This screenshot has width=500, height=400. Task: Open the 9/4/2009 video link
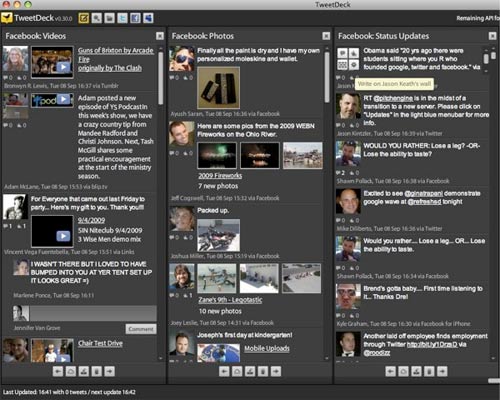pyautogui.click(x=91, y=220)
